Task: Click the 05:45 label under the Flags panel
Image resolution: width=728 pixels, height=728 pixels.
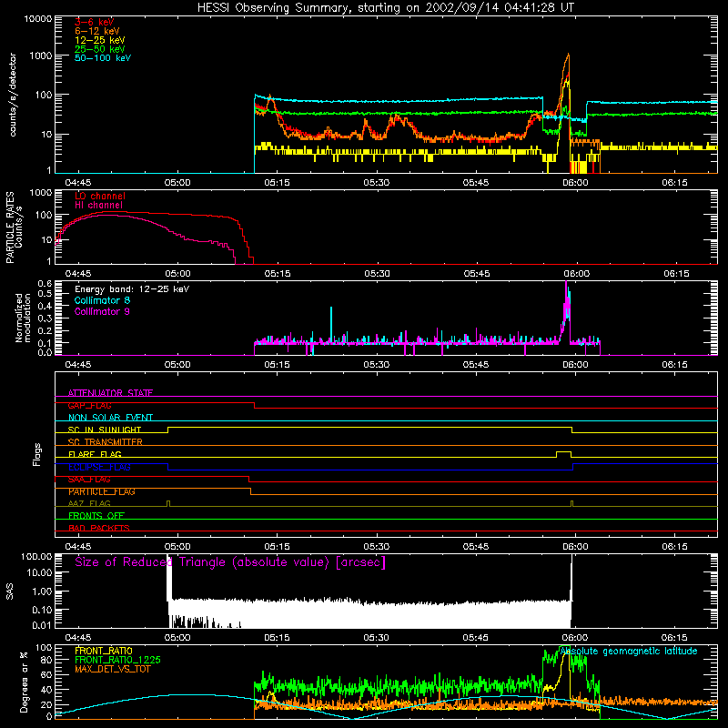Action: [476, 547]
